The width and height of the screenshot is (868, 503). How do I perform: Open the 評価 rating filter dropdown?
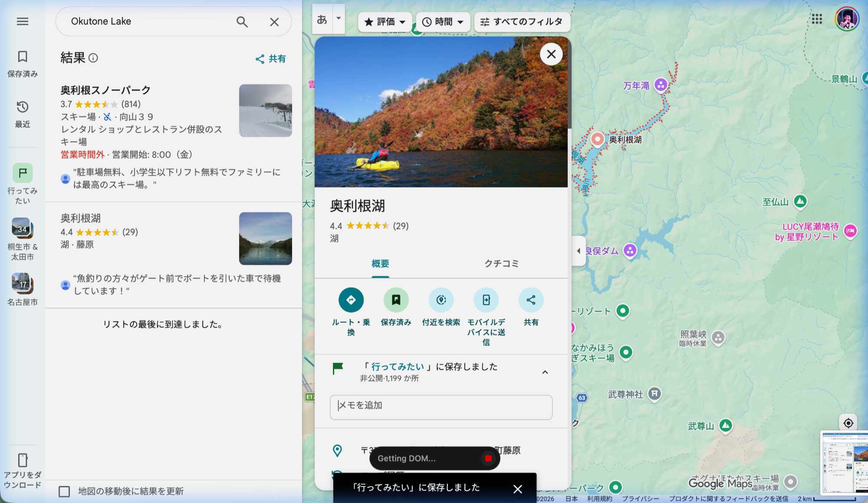pyautogui.click(x=385, y=22)
